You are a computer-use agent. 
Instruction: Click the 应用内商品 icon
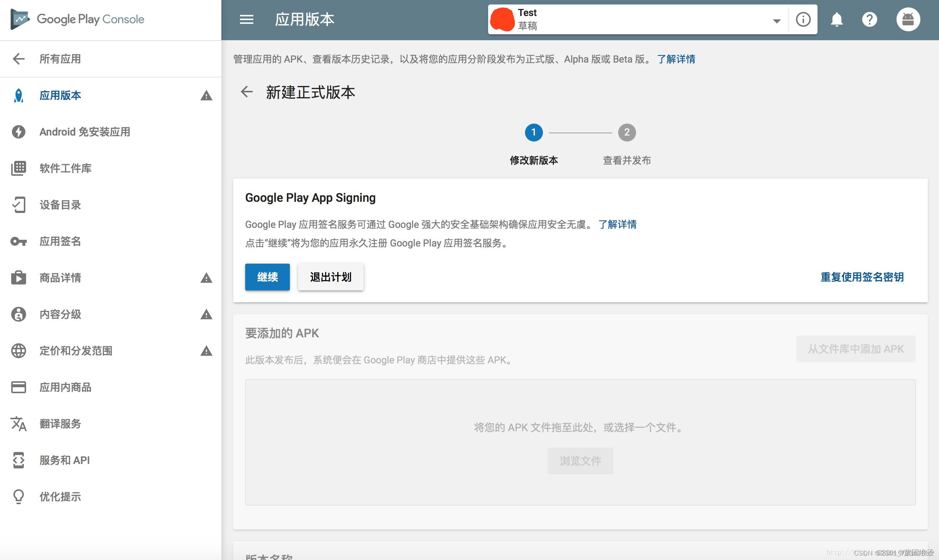[18, 386]
